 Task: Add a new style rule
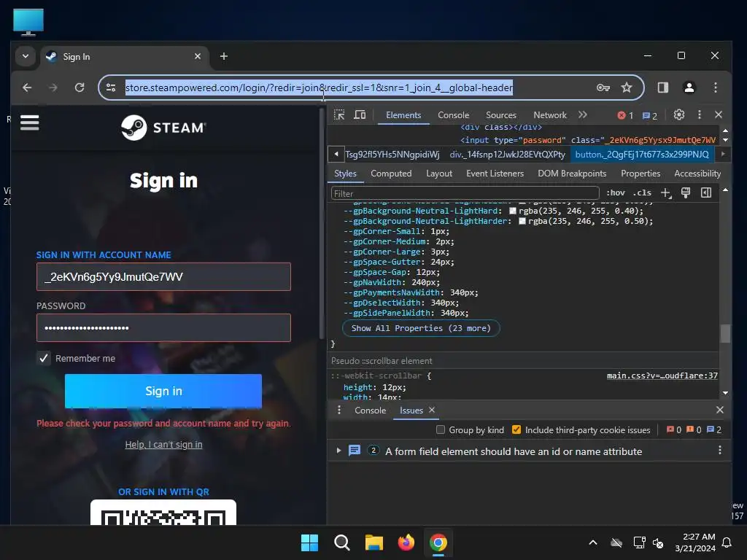click(665, 192)
